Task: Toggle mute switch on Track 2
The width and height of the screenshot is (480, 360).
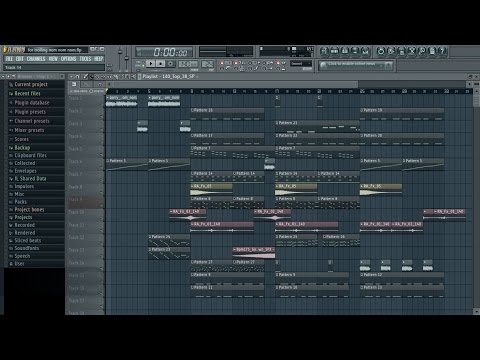Action: point(101,116)
